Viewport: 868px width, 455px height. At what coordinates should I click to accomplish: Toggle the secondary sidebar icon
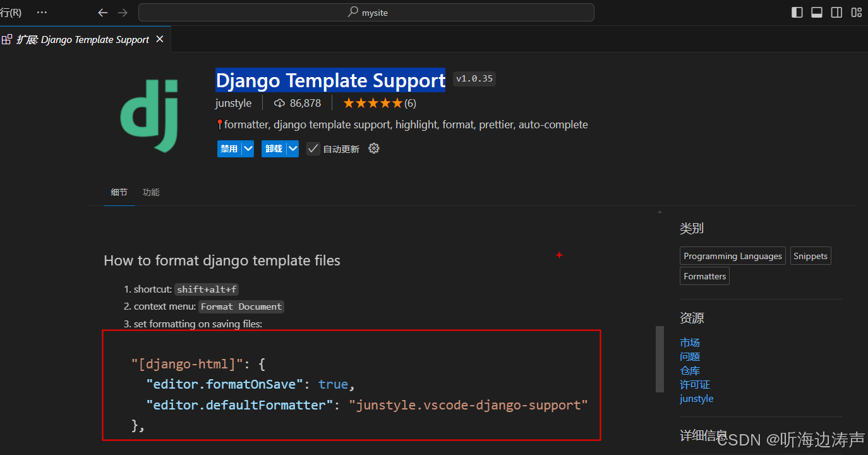click(x=836, y=12)
